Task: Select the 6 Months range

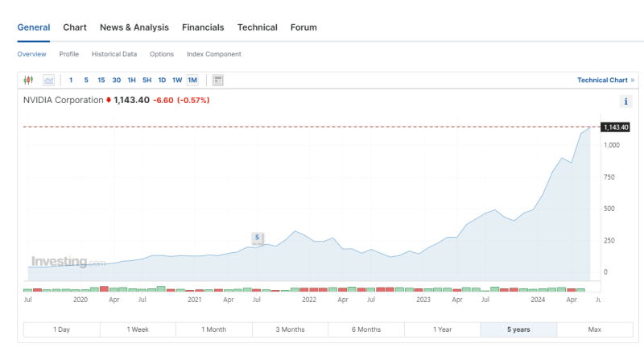Action: point(366,329)
